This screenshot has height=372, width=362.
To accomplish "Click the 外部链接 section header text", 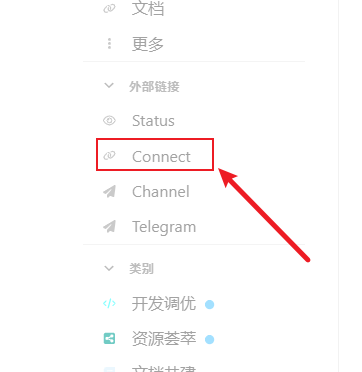I will tap(154, 87).
